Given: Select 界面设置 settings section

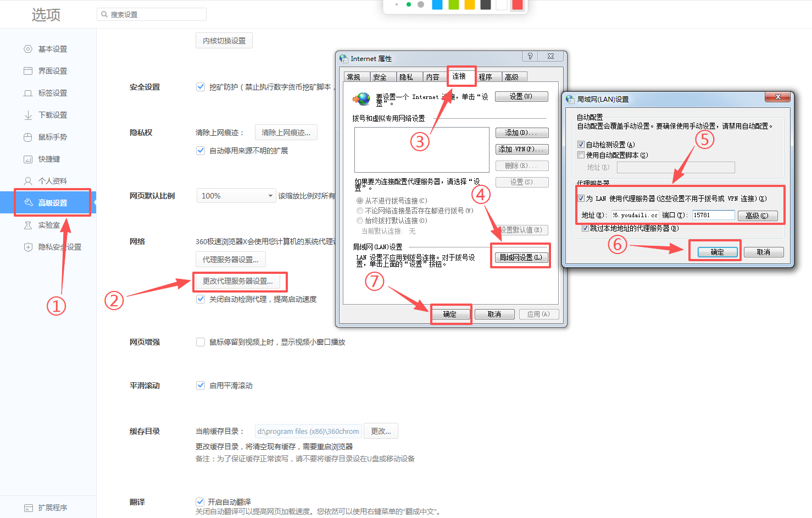Looking at the screenshot, I should click(53, 70).
